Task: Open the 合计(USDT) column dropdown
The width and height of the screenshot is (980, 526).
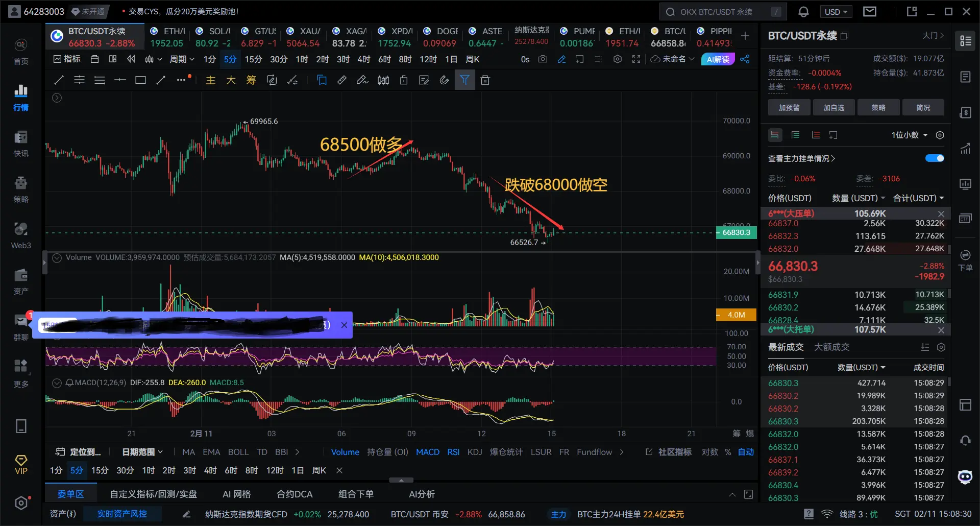Action: pyautogui.click(x=919, y=198)
